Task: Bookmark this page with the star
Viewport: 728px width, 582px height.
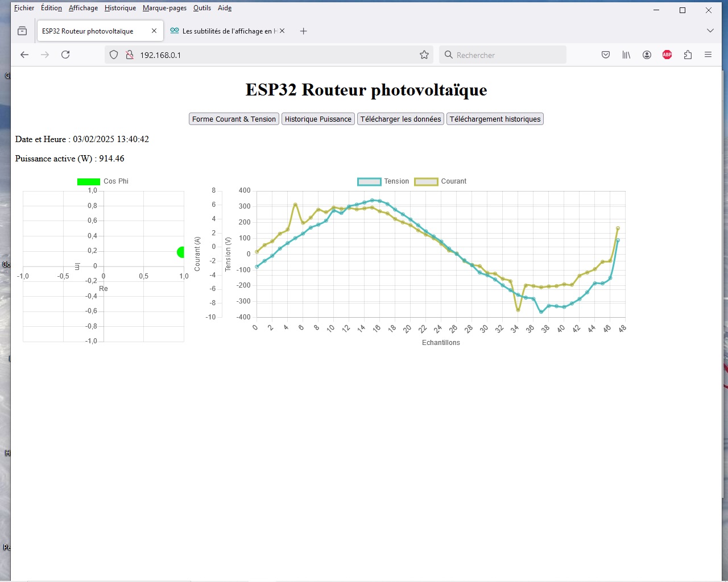Action: (x=424, y=55)
